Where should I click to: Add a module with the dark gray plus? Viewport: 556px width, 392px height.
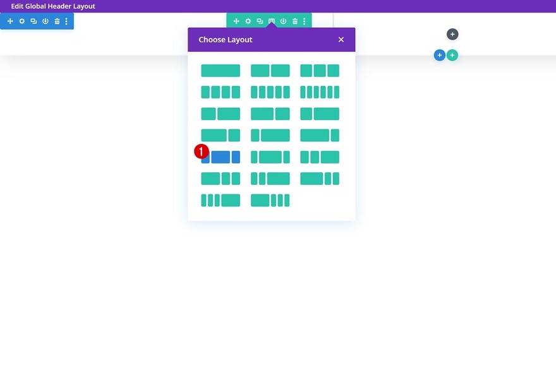[452, 34]
